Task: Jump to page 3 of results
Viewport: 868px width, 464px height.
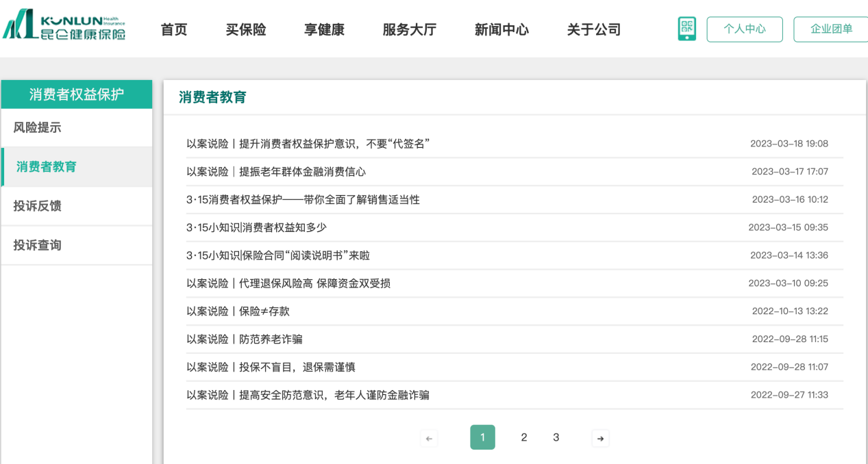Action: pos(556,437)
